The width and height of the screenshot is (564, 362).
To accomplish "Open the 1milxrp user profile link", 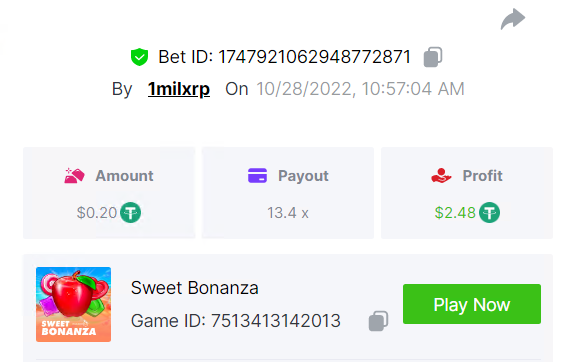I will (x=179, y=89).
